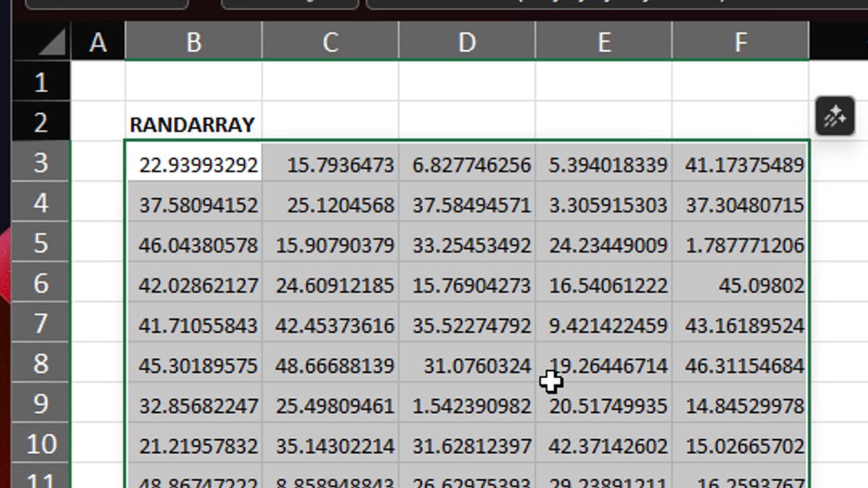This screenshot has width=868, height=488.
Task: Select row 1 header
Action: click(41, 81)
